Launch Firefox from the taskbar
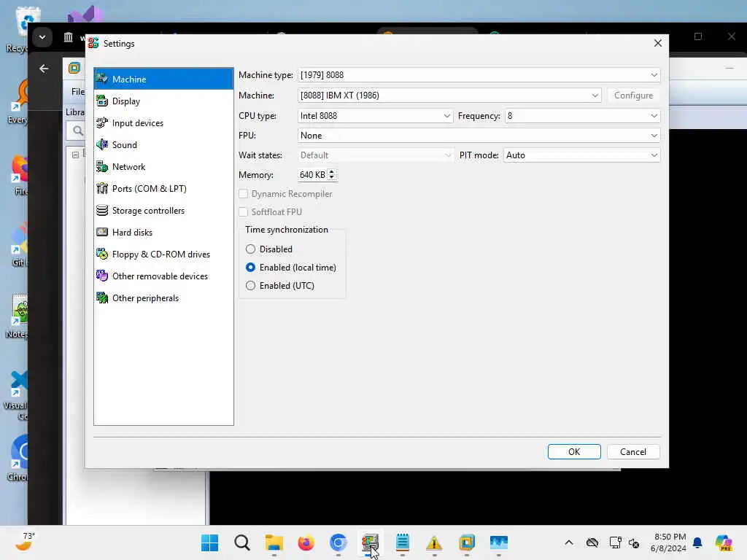747x560 pixels. coord(306,542)
